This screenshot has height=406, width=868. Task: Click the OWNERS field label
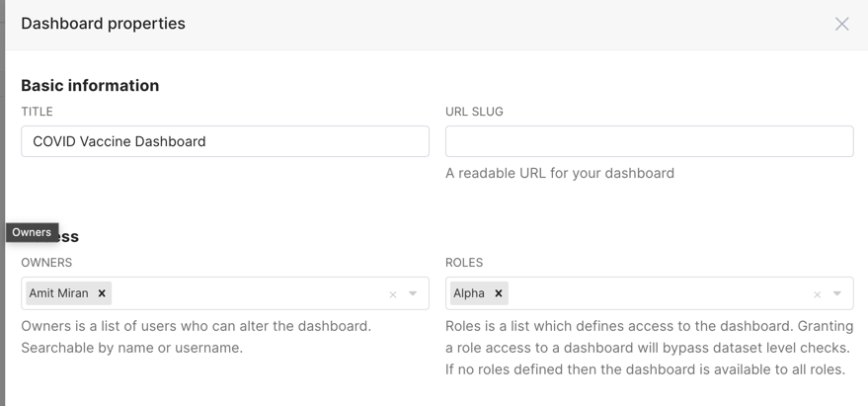point(46,263)
